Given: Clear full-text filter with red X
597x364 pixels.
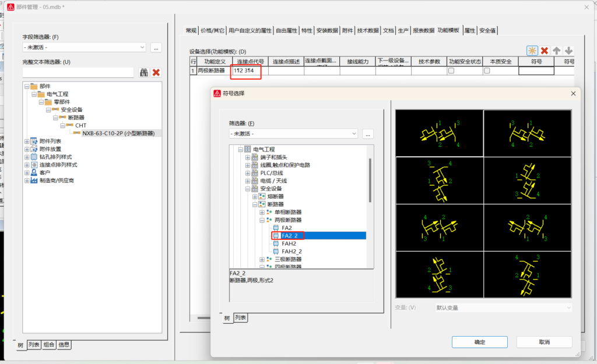Looking at the screenshot, I should (156, 72).
